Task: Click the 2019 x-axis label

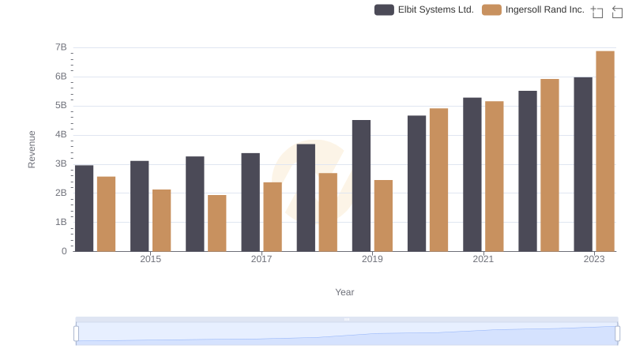Action: point(372,259)
